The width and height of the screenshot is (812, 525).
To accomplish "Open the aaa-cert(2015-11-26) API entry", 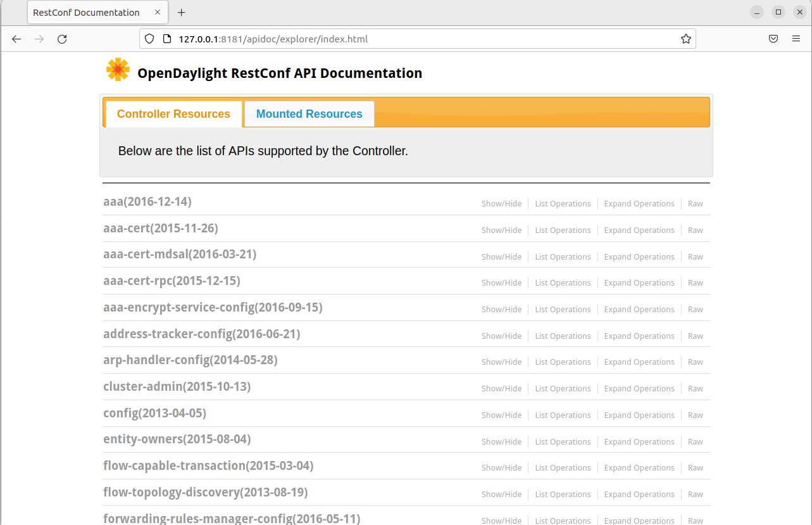I will pos(161,228).
